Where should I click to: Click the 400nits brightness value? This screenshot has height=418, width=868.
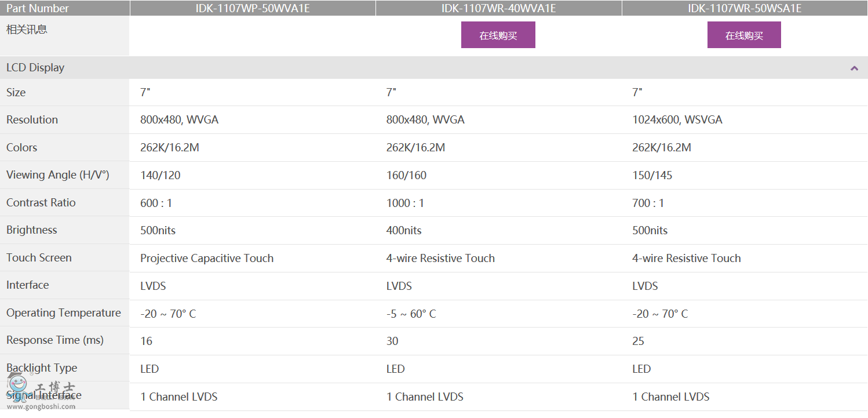[404, 231]
